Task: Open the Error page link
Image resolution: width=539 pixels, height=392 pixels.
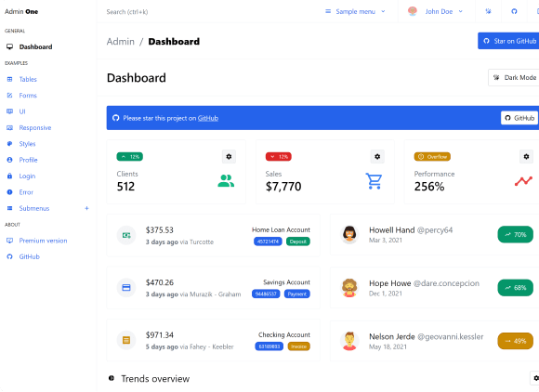Action: [x=26, y=192]
